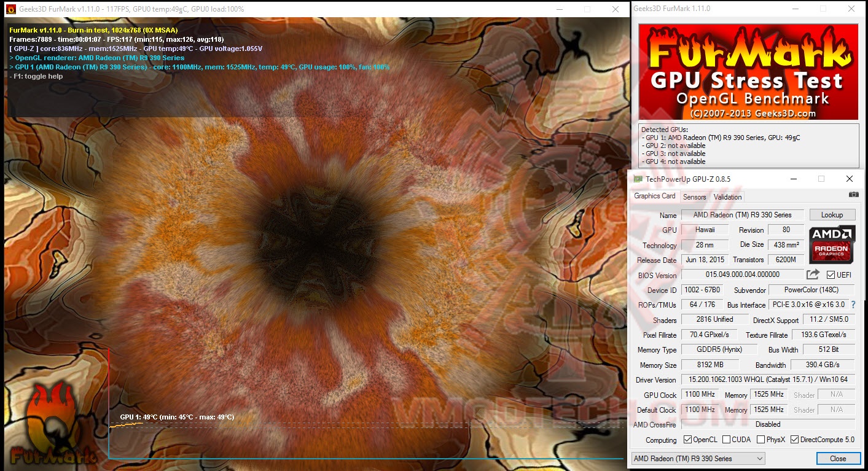
Task: Click the Shaders value 2816 Unified
Action: 715,320
